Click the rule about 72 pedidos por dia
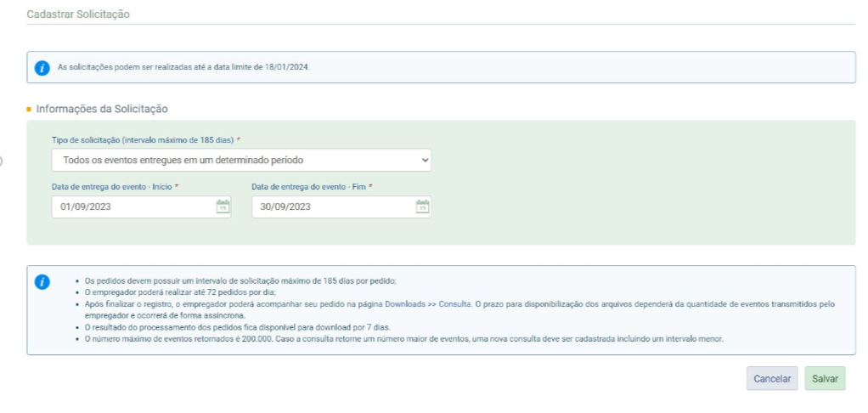This screenshot has height=413, width=868. click(x=169, y=291)
